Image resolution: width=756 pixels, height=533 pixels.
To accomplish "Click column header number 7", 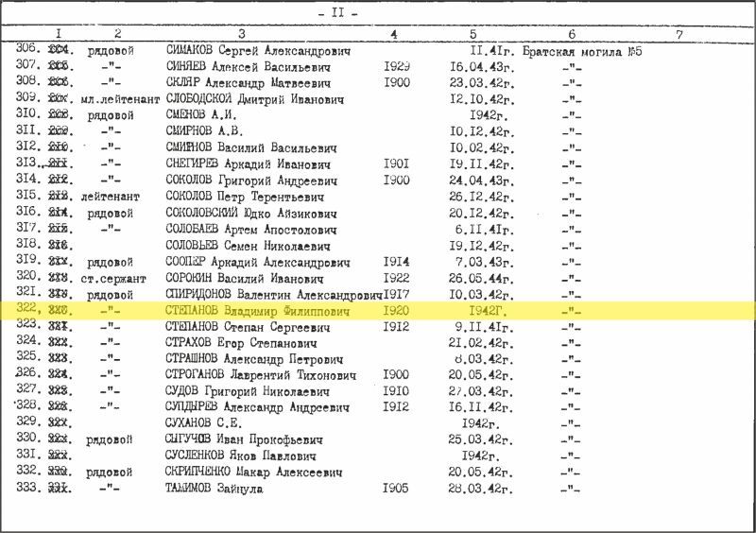I will 679,35.
